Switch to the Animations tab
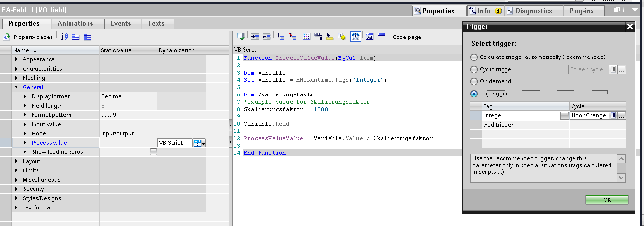644x226 pixels. [x=75, y=23]
